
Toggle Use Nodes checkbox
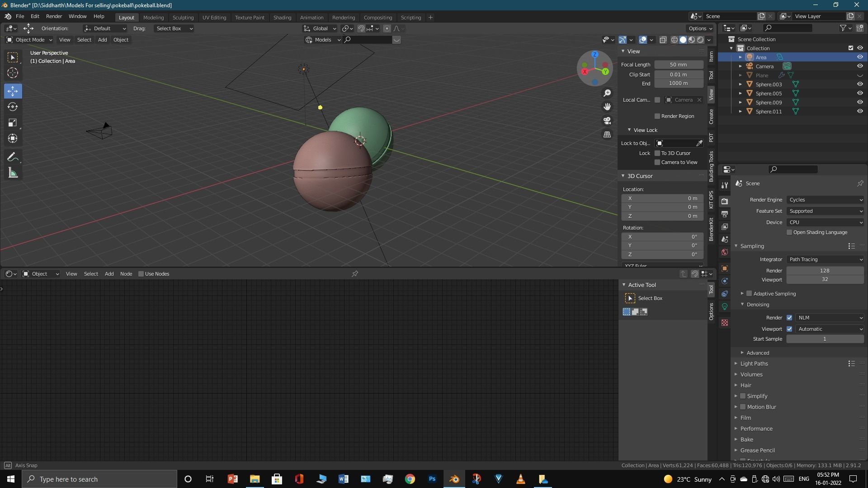click(141, 274)
